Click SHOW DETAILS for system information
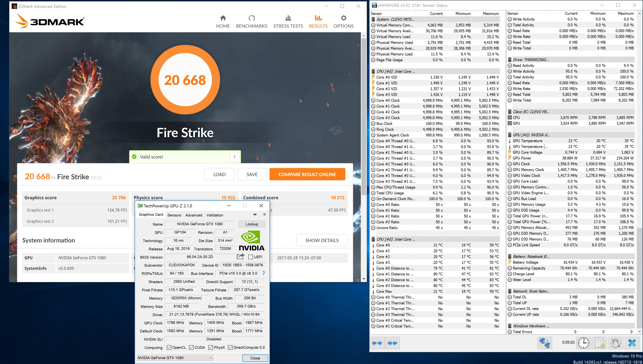The width and height of the screenshot is (643, 364). point(322,240)
